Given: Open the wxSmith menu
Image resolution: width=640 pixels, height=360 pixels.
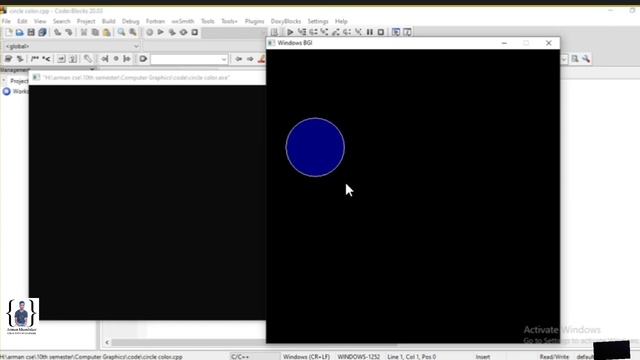Looking at the screenshot, I should point(183,21).
